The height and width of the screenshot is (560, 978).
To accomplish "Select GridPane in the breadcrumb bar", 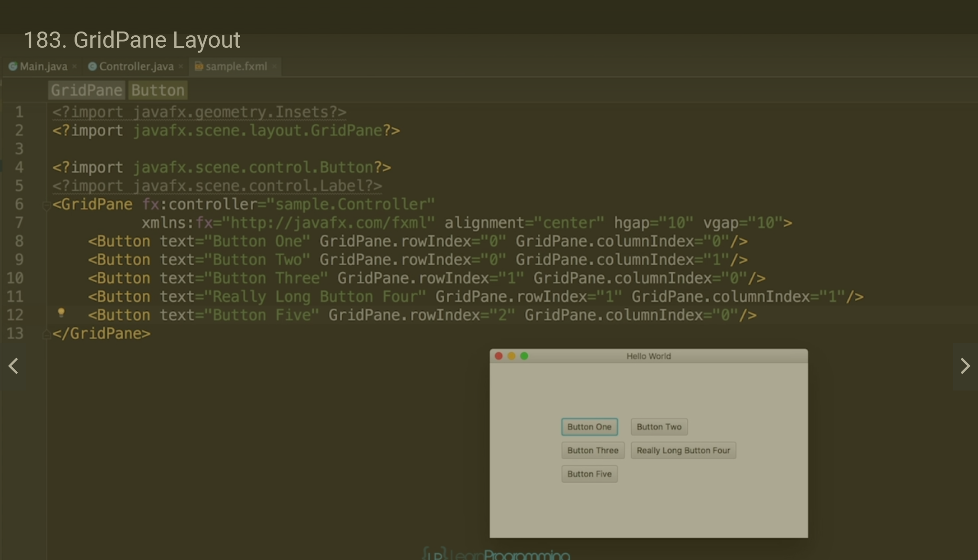I will pyautogui.click(x=86, y=90).
